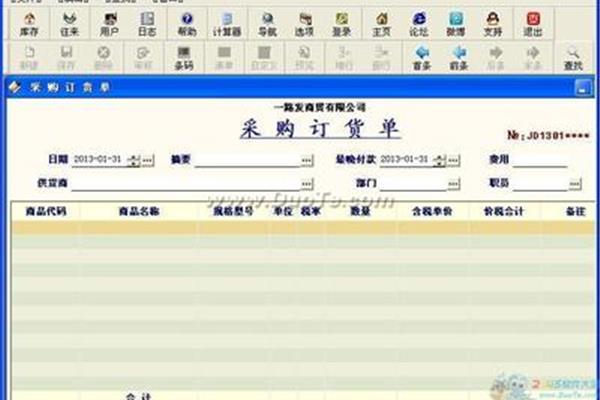Click the 数量 column header

(x=361, y=211)
